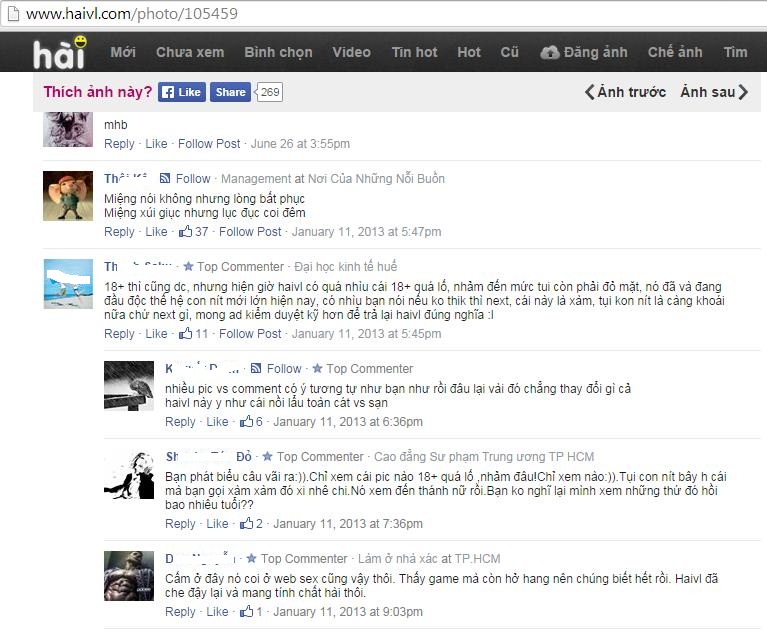Click the January 11, 2013 at 9:03pm timestamp
The width and height of the screenshot is (767, 634).
tap(348, 611)
